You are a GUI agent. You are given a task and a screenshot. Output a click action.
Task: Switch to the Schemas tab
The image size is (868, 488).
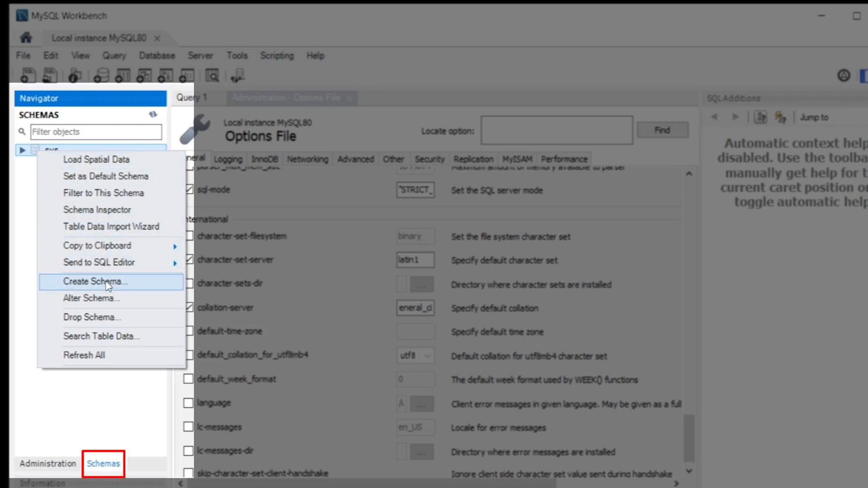(103, 464)
